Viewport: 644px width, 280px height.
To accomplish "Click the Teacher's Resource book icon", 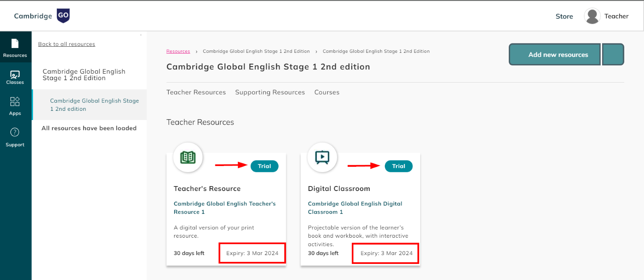I will click(x=188, y=157).
